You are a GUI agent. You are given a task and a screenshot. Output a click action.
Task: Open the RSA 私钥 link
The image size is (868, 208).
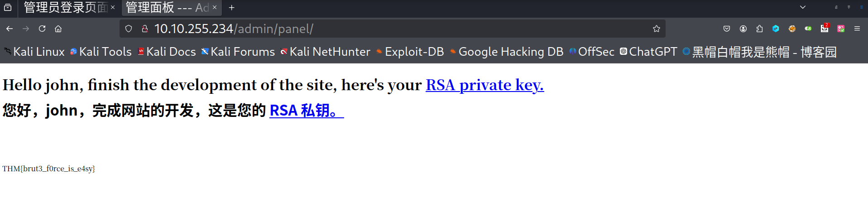(x=306, y=110)
